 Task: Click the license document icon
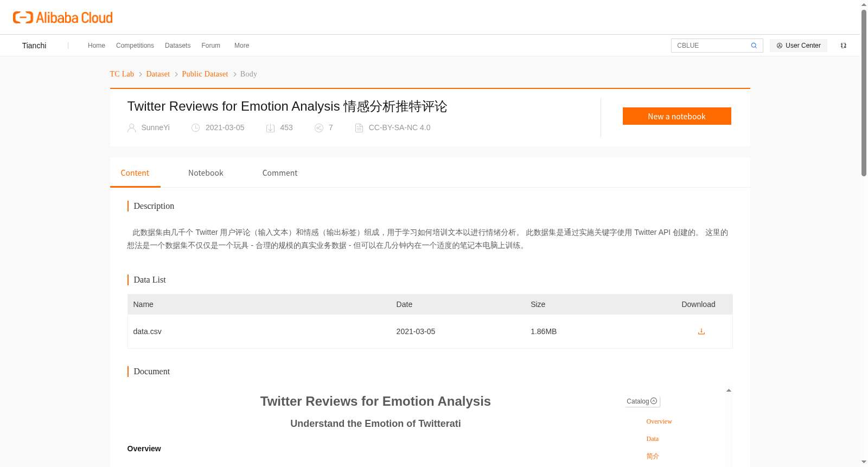coord(359,128)
